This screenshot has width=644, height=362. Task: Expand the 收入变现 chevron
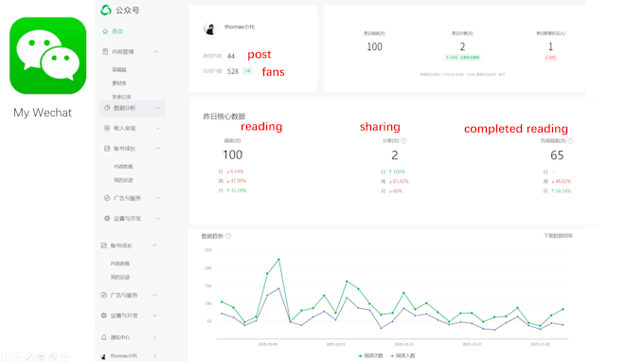pyautogui.click(x=158, y=128)
